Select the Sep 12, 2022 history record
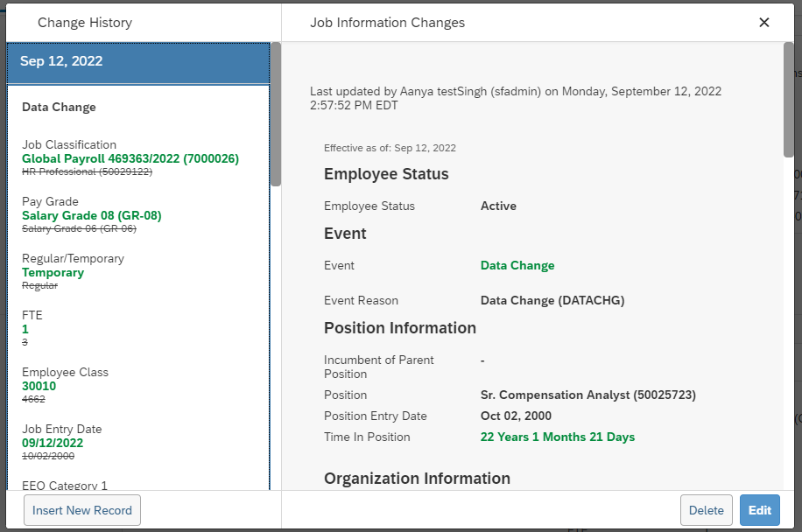Image resolution: width=802 pixels, height=532 pixels. 138,63
